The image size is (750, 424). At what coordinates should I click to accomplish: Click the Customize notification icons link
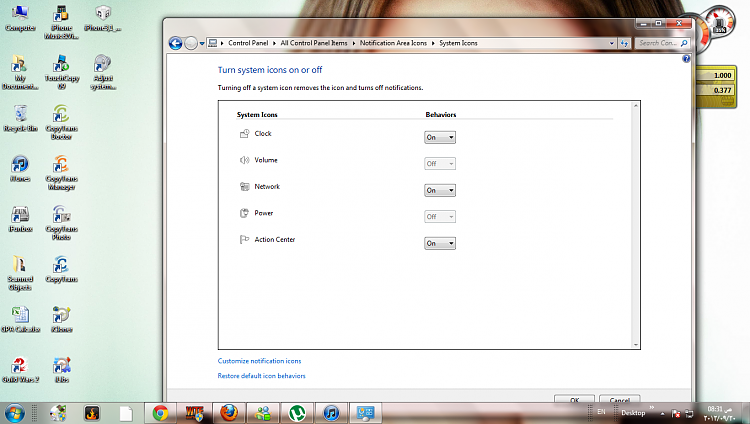click(259, 360)
